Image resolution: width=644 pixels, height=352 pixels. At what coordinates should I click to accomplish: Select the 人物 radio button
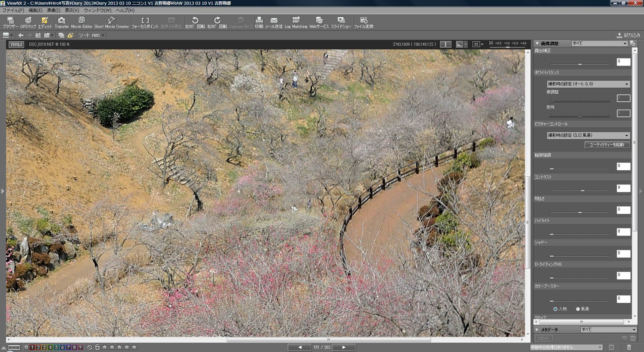pos(555,309)
